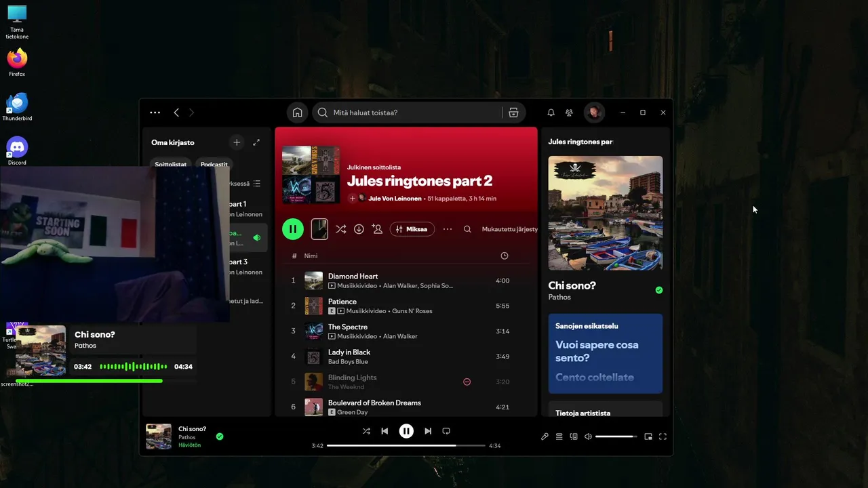The image size is (868, 488).
Task: Click the Blinding Lights hidden-track icon
Action: click(x=467, y=382)
